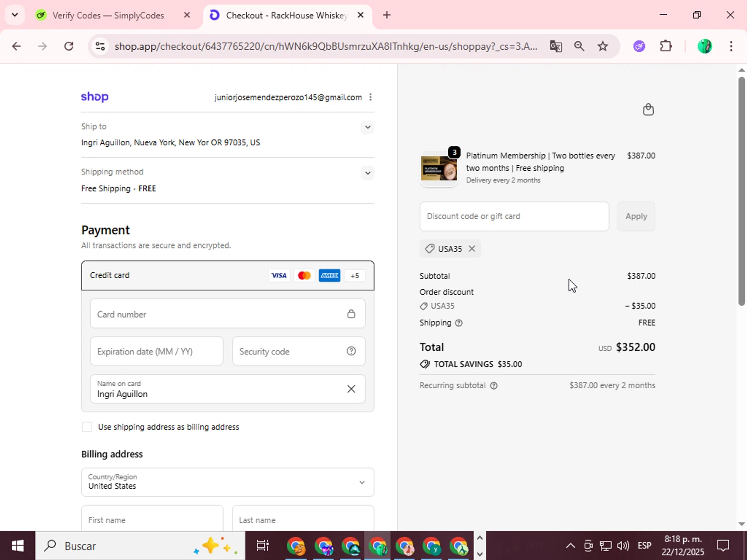
Task: Click the ESP language indicator
Action: (x=644, y=546)
